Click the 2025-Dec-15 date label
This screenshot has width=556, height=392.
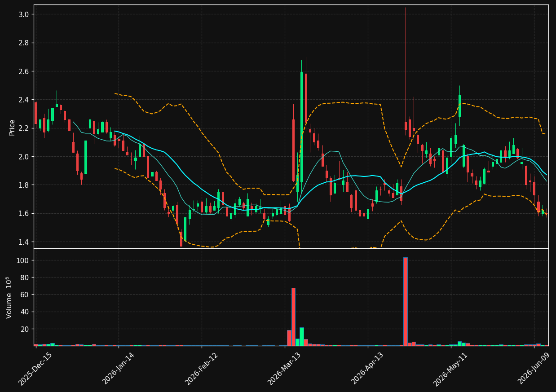35,369
